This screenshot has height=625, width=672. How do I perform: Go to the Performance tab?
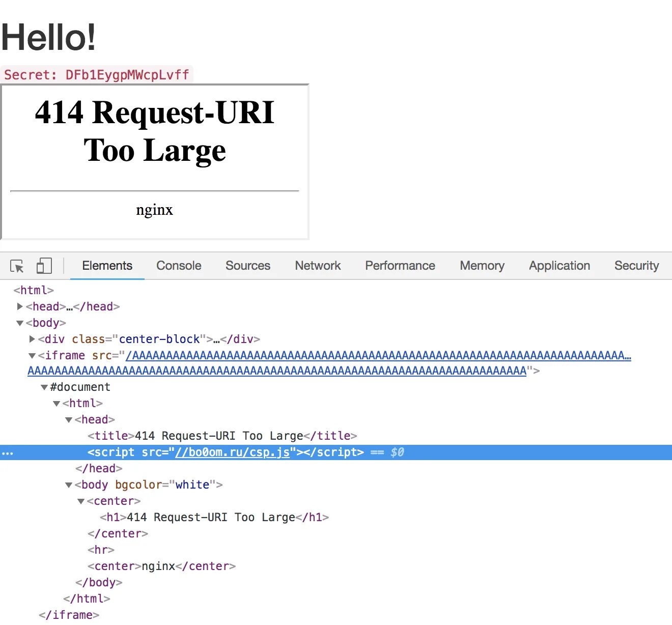point(400,266)
